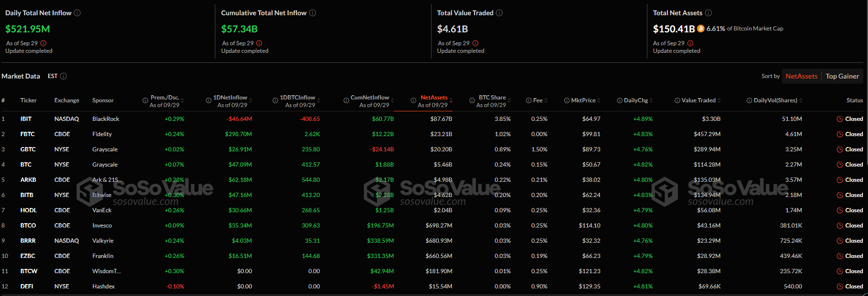The width and height of the screenshot is (868, 296).
Task: Click info icon in MktPrice column header
Action: 567,100
